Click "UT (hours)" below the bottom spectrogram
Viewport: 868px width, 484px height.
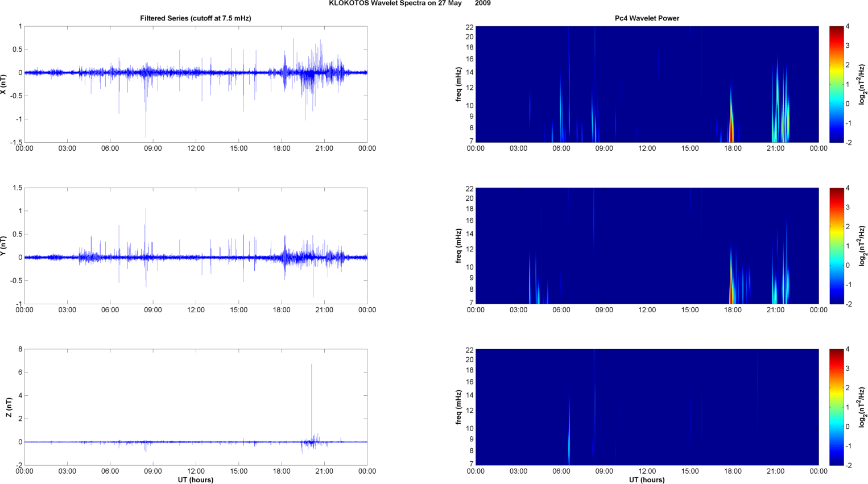[x=647, y=479]
